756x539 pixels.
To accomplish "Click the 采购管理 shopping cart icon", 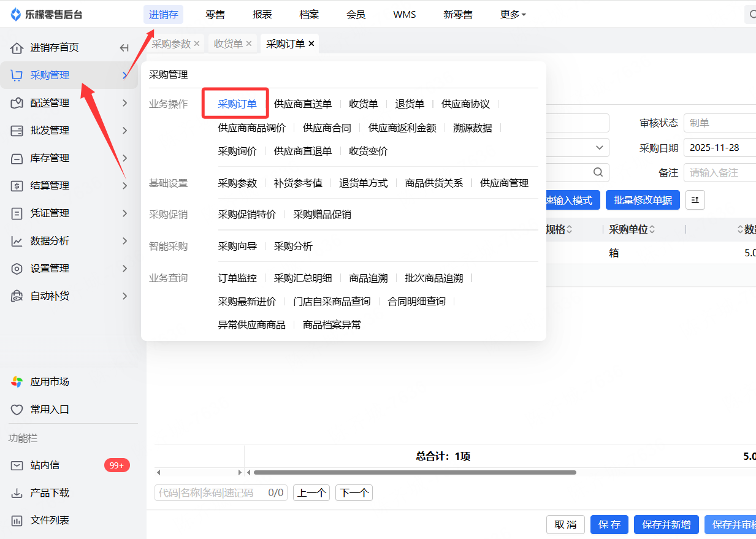I will [17, 75].
